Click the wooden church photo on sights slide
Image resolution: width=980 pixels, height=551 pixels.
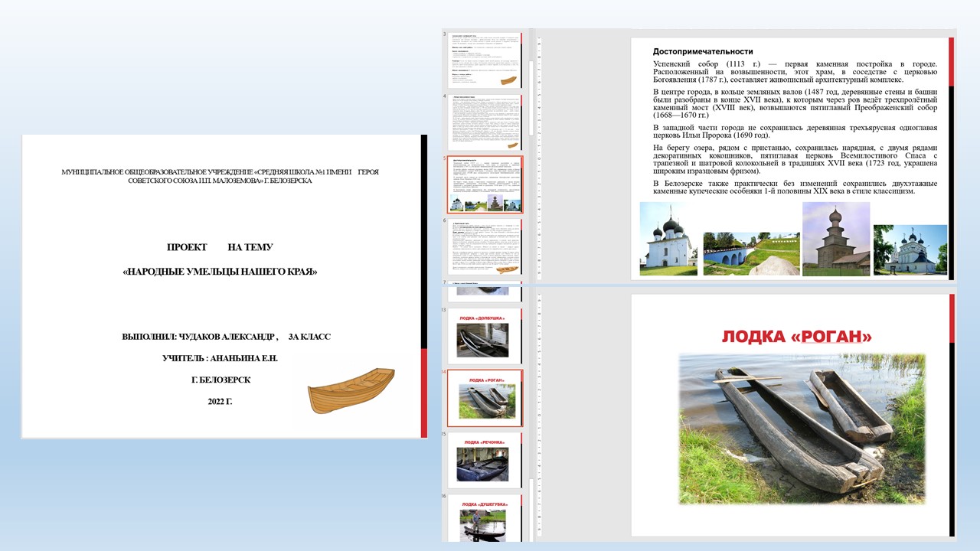click(x=835, y=238)
